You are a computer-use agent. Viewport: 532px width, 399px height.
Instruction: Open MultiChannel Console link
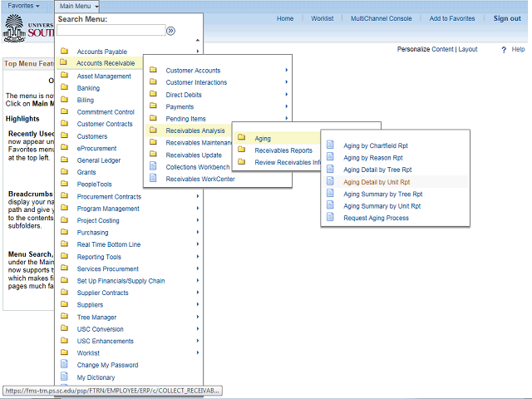(381, 18)
